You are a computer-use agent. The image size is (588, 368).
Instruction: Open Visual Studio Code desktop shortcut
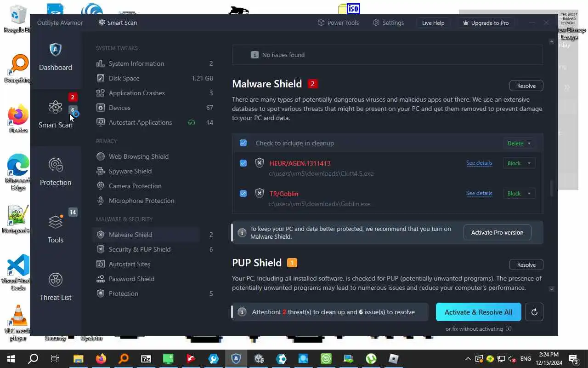[x=18, y=273]
